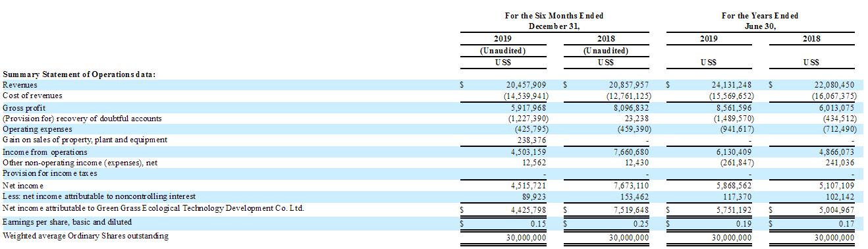This screenshot has width=868, height=249.
Task: Click the Years Ended June 30 header
Action: [760, 20]
